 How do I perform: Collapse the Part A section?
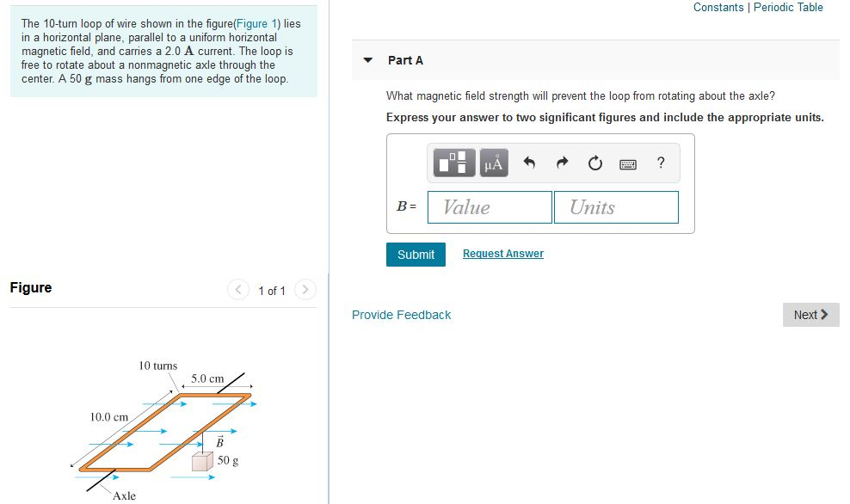coord(370,59)
